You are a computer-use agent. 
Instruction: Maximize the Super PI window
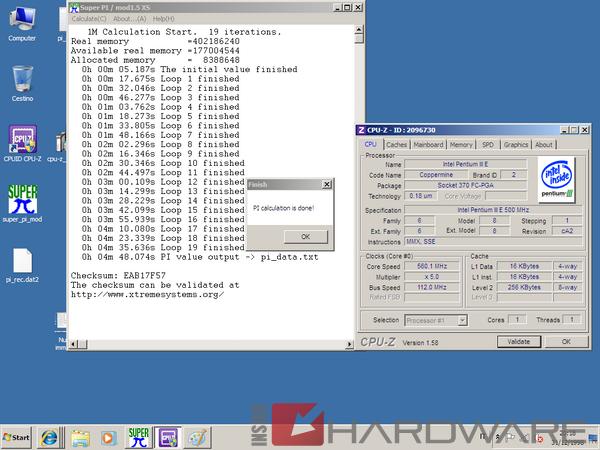pos(347,7)
